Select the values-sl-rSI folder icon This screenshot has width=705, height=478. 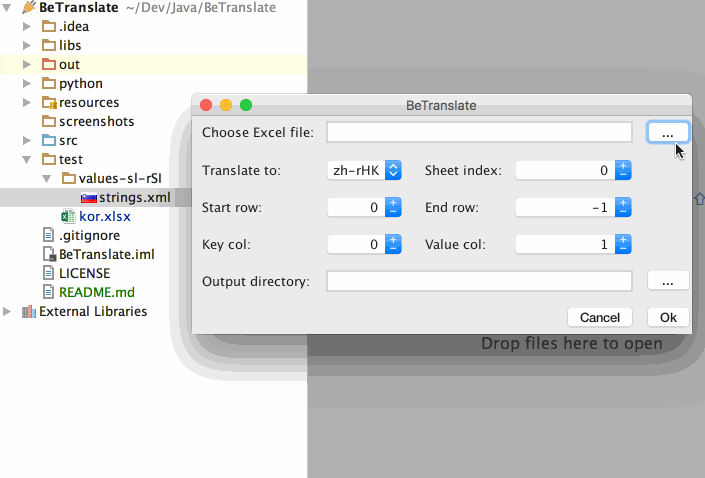(68, 179)
